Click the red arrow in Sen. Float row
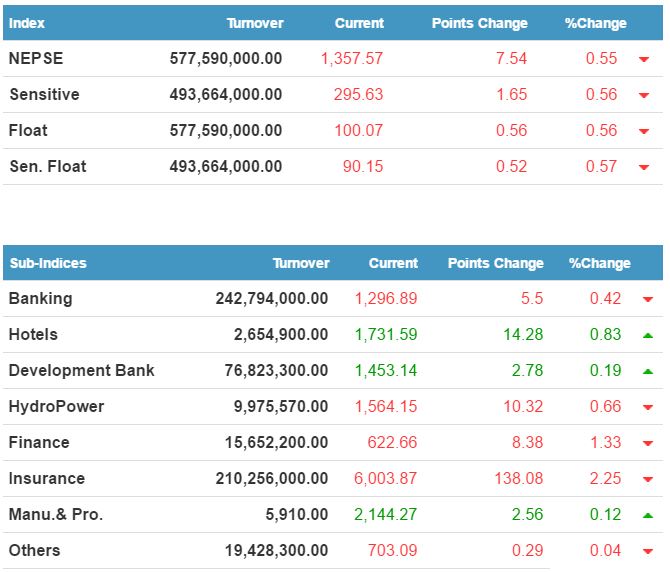 643,167
